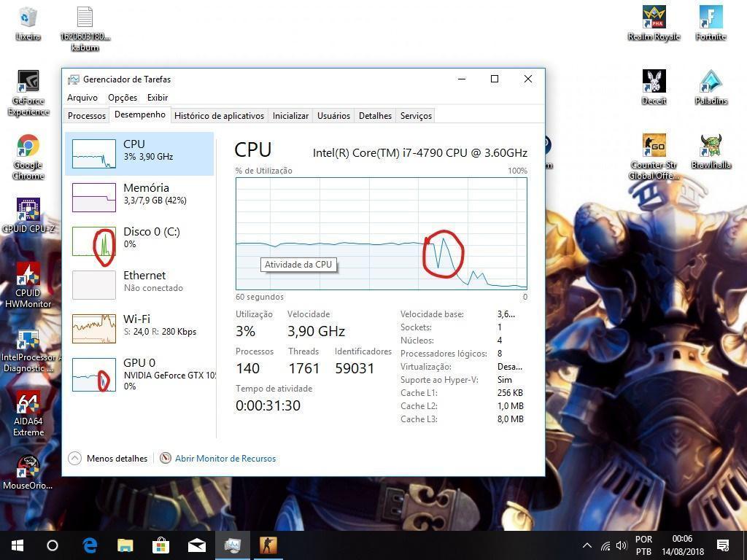Open the Mail app on taskbar
Screen dimensions: 747x560
197,545
